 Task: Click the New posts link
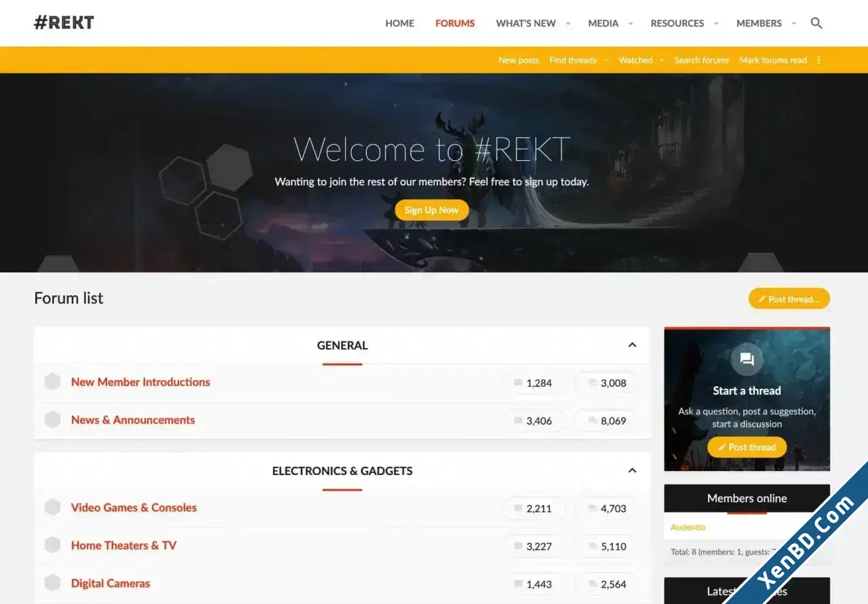coord(519,60)
